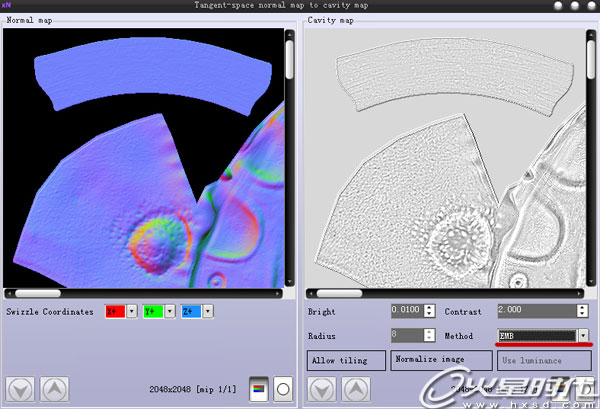Click the up arrow button under Cavity map
Screen dimensions: 600x409
coord(356,389)
